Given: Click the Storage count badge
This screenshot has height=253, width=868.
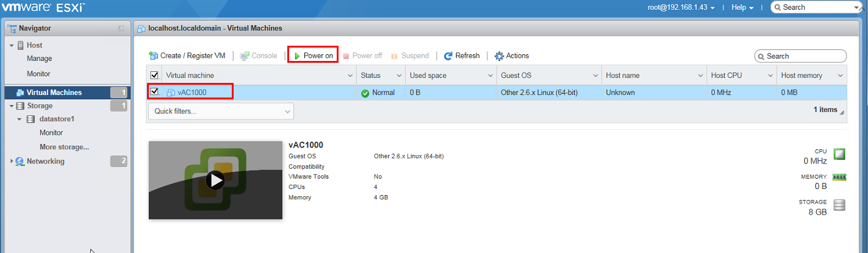Looking at the screenshot, I should tap(119, 106).
